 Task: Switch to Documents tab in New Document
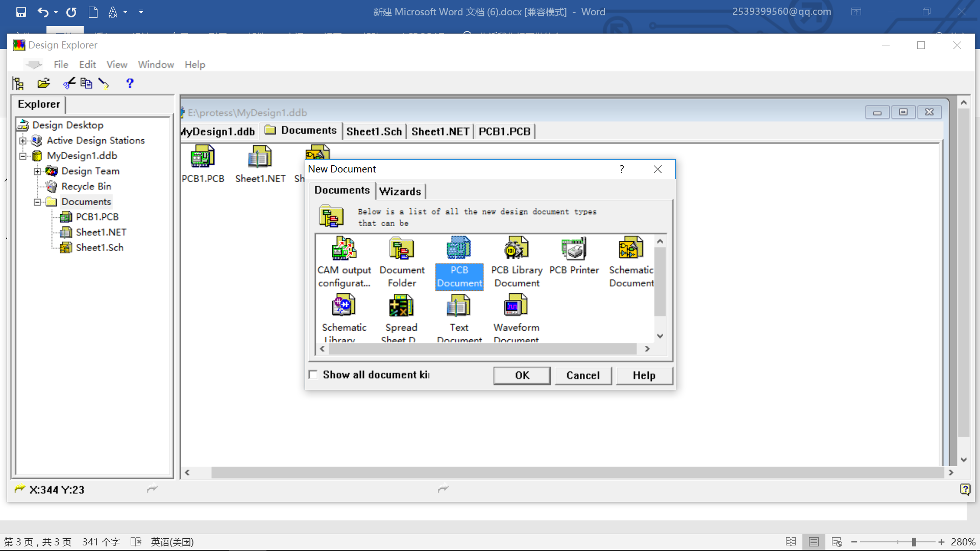pyautogui.click(x=342, y=190)
